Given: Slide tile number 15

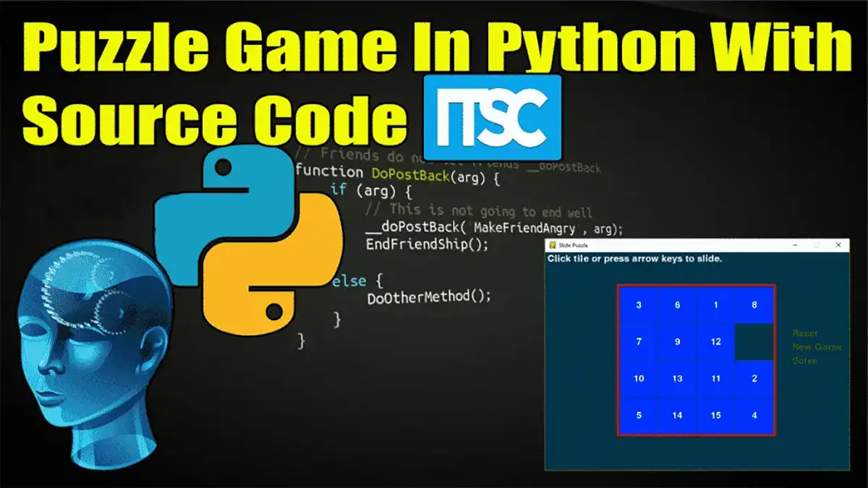Looking at the screenshot, I should pos(715,416).
